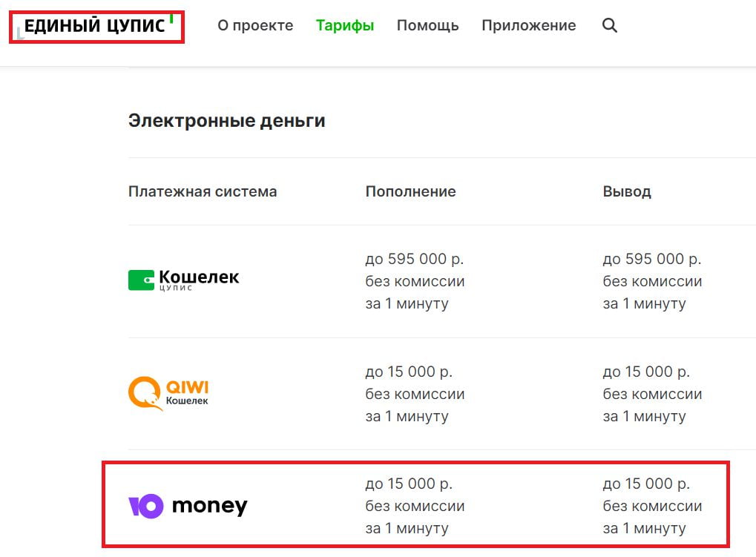This screenshot has width=756, height=557.
Task: Click the Электронные деньги heading
Action: point(227,120)
